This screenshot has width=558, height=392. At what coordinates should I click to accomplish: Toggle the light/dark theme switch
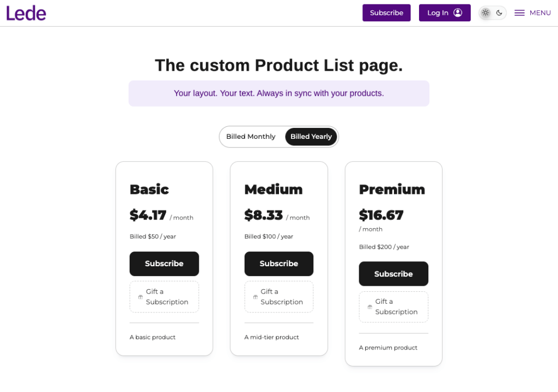coord(492,13)
